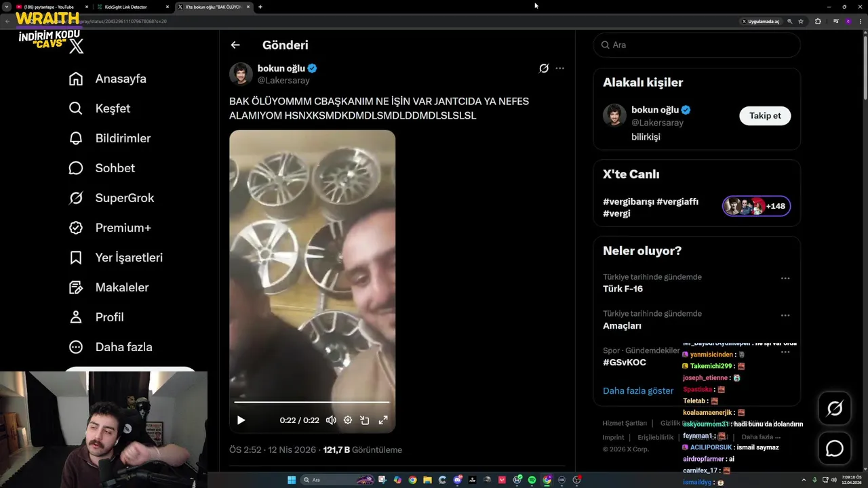Screen dimensions: 868x488
Task: Click the Imprint footer link
Action: coord(613,437)
